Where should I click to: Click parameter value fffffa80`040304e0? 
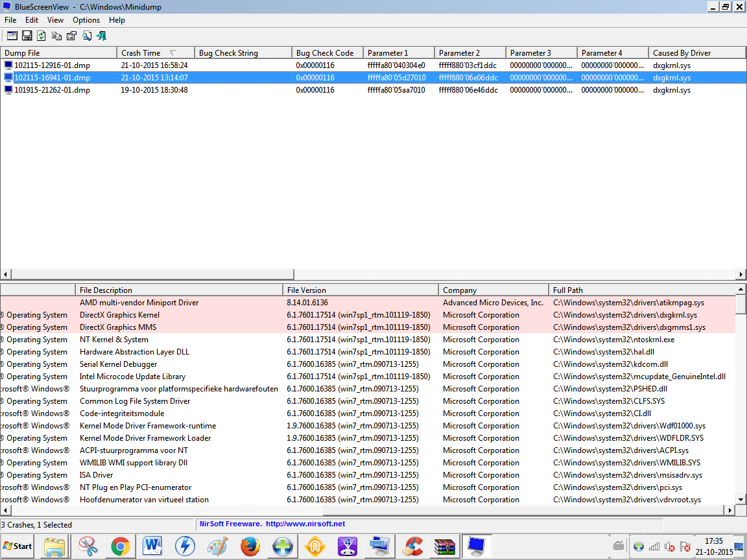click(396, 65)
